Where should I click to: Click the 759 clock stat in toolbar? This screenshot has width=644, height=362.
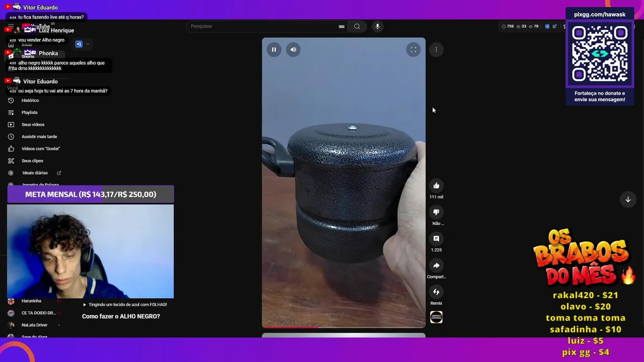click(x=508, y=26)
